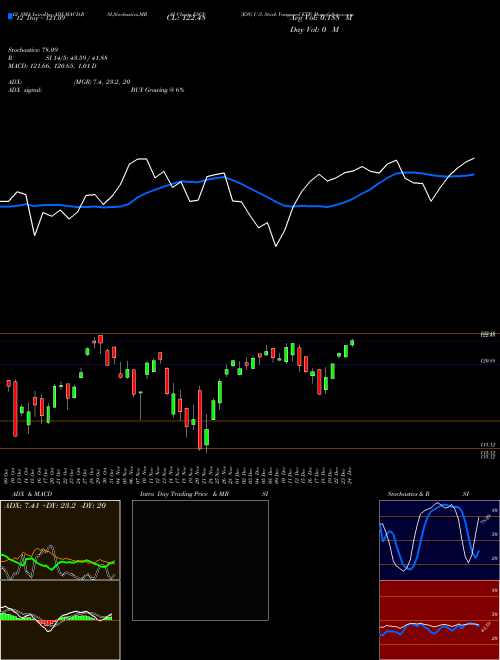This screenshot has width=500, height=660.
Task: Click the ADX lines chart panel
Action: [60, 540]
